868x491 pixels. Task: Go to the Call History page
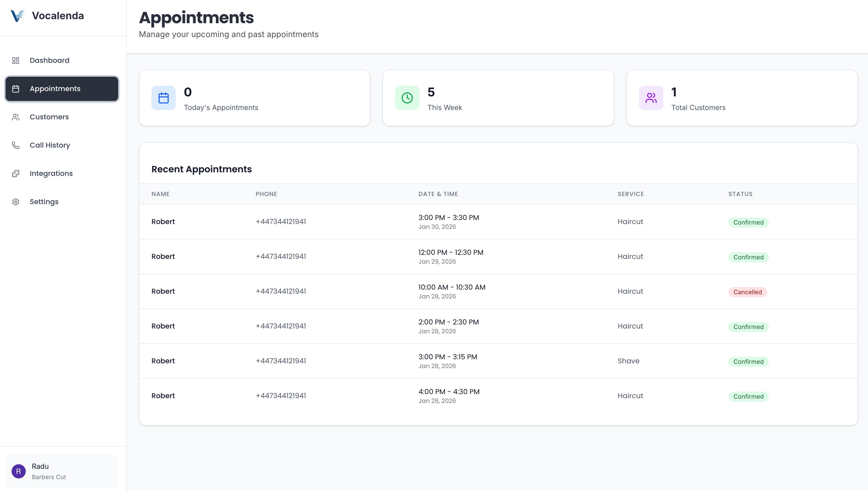[50, 145]
